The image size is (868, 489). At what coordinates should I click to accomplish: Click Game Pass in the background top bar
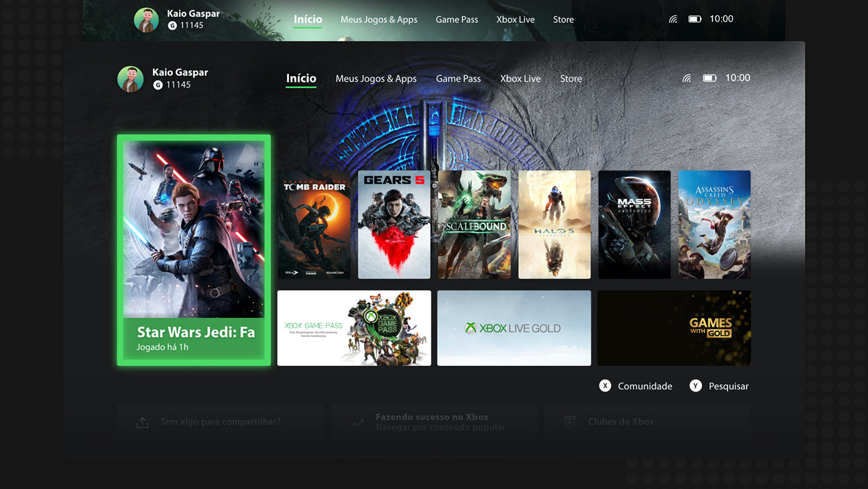click(457, 20)
